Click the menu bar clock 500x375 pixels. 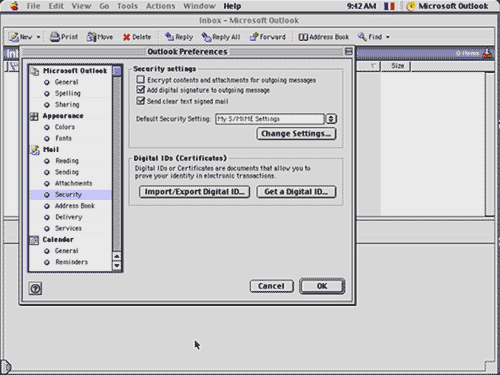361,6
